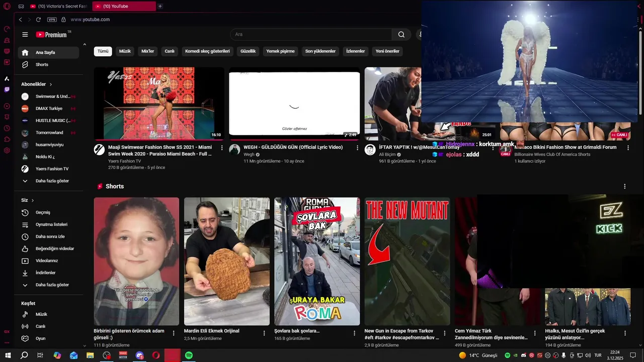Open pinboards pin icon in Opera sidebar
Image resolution: width=644 pixels, height=362 pixels.
[7, 117]
